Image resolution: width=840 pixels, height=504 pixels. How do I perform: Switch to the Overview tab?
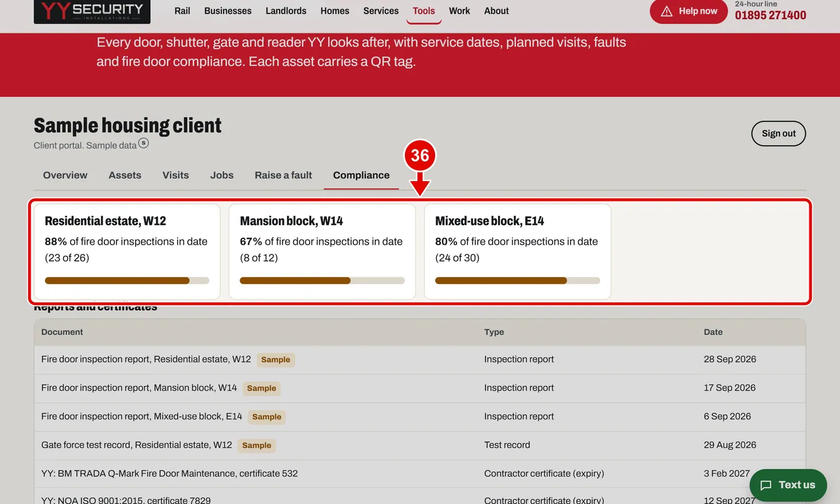[x=65, y=175]
